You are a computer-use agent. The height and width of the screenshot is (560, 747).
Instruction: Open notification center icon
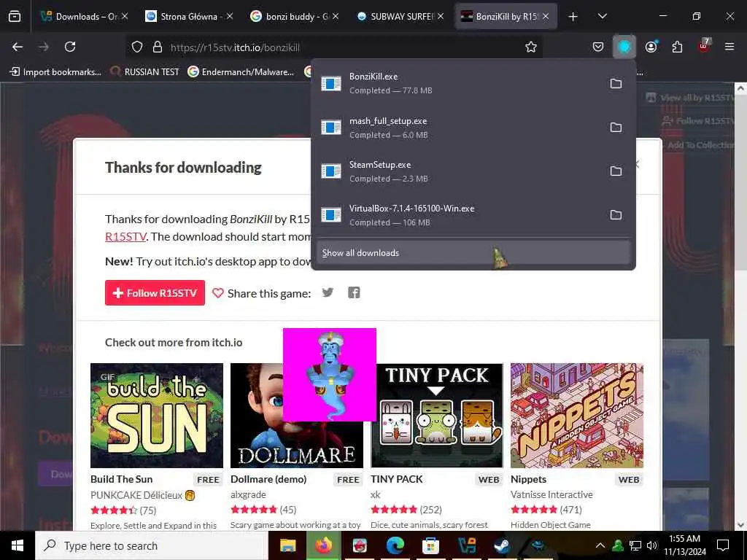723,545
